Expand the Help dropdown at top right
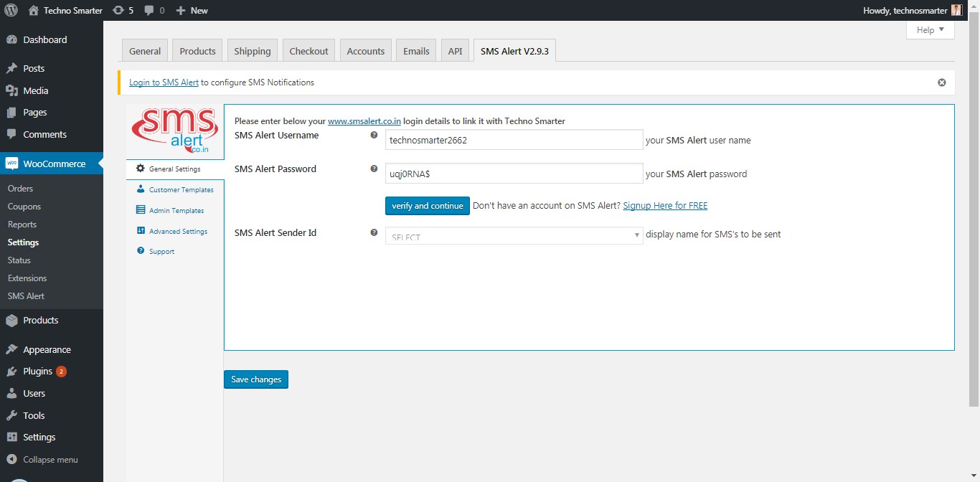This screenshot has width=980, height=482. (x=930, y=29)
